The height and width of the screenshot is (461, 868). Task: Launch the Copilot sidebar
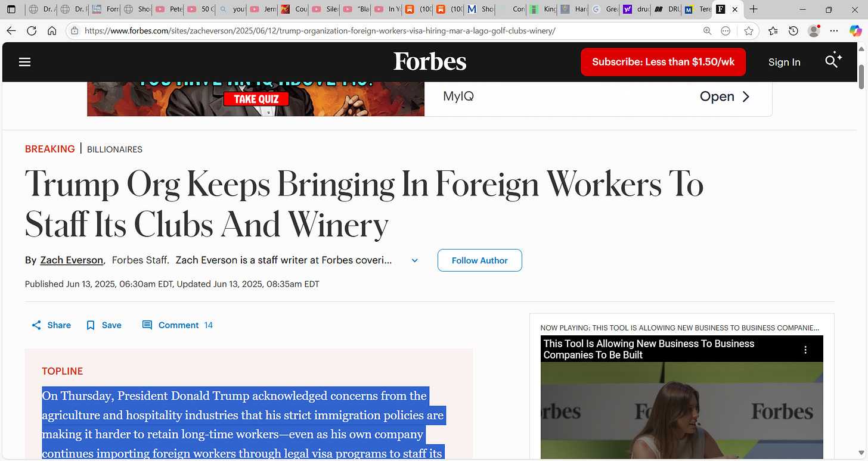(x=855, y=31)
